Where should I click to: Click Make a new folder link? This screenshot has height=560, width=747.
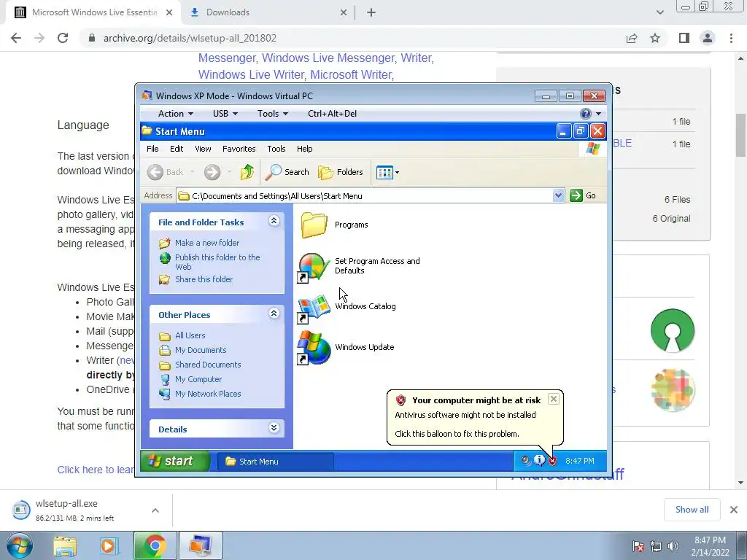pyautogui.click(x=207, y=243)
